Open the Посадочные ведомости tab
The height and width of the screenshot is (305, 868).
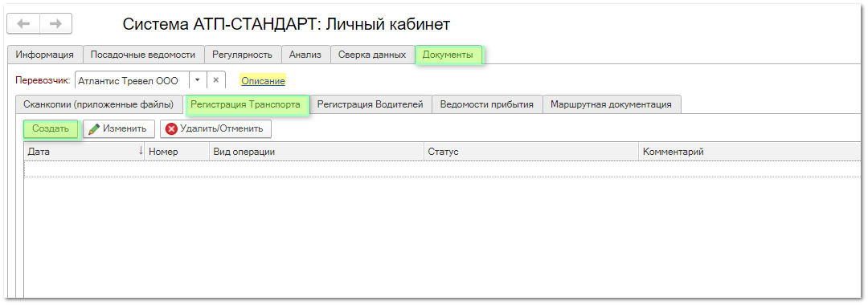143,55
